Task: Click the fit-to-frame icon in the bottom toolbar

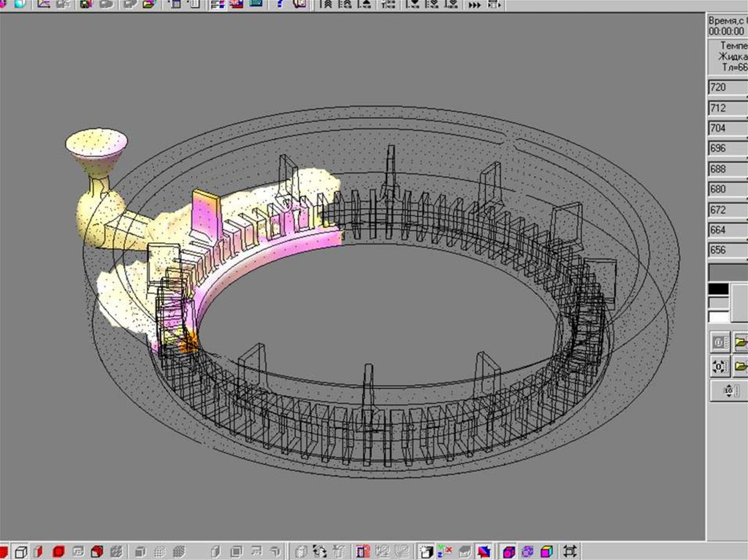Action: [570, 551]
